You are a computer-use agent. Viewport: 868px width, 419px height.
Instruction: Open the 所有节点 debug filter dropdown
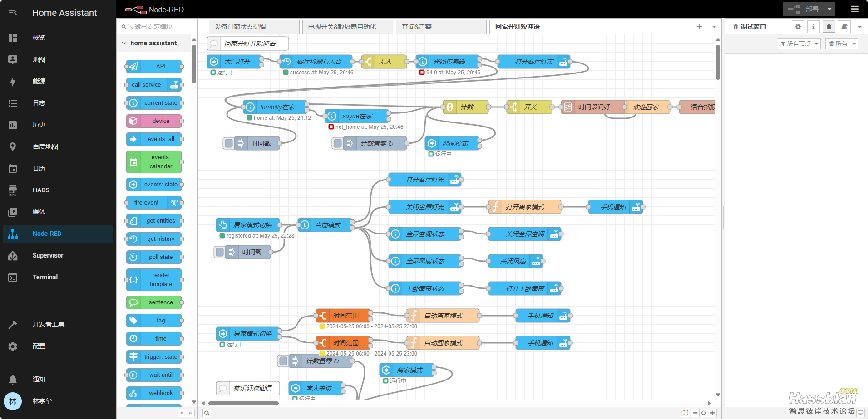[x=799, y=44]
